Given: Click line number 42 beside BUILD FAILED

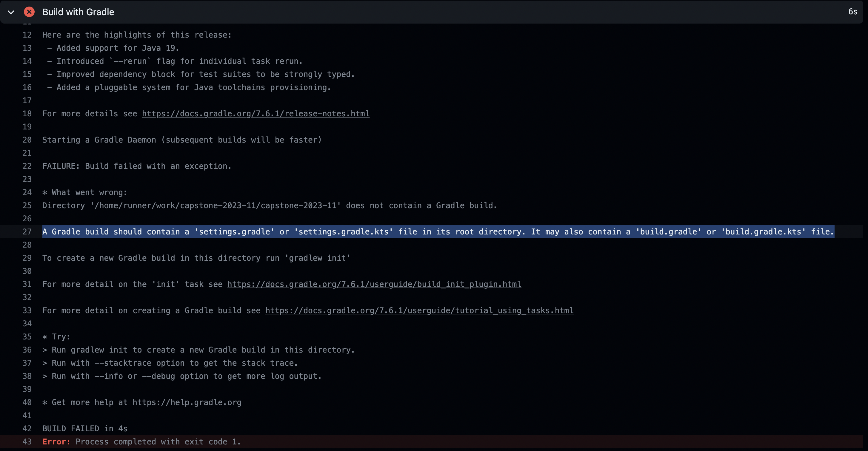Looking at the screenshot, I should (x=27, y=428).
